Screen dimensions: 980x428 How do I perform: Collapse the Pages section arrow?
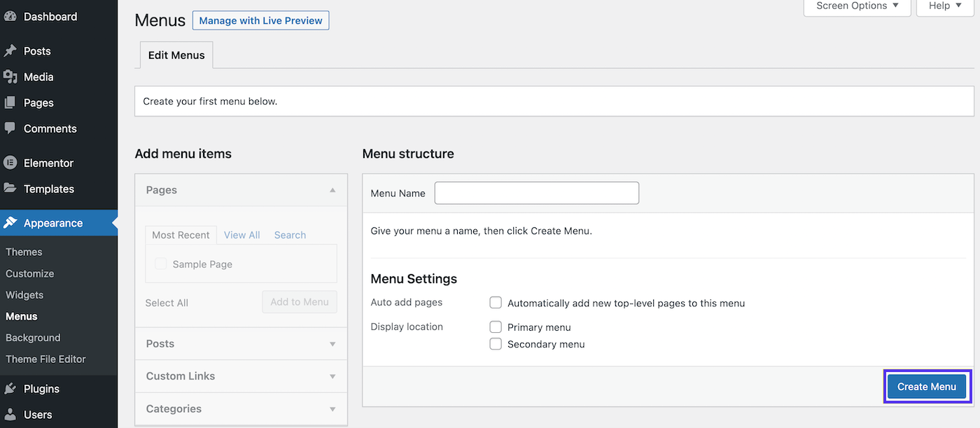(x=332, y=190)
